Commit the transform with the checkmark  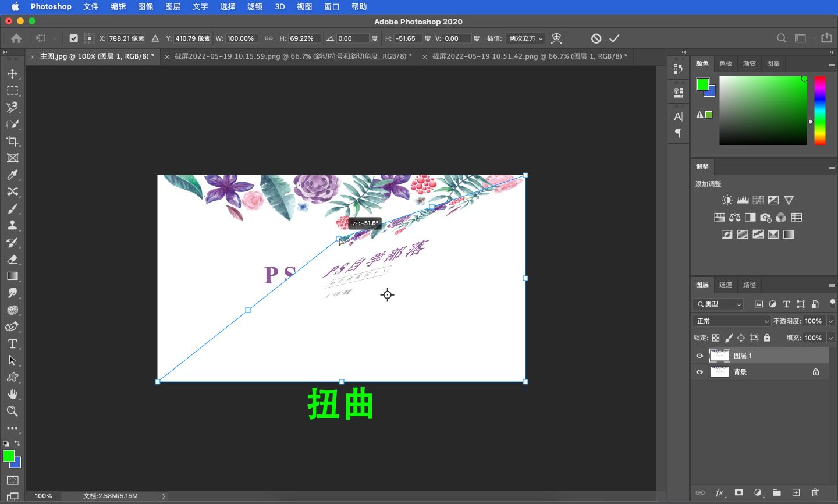615,38
